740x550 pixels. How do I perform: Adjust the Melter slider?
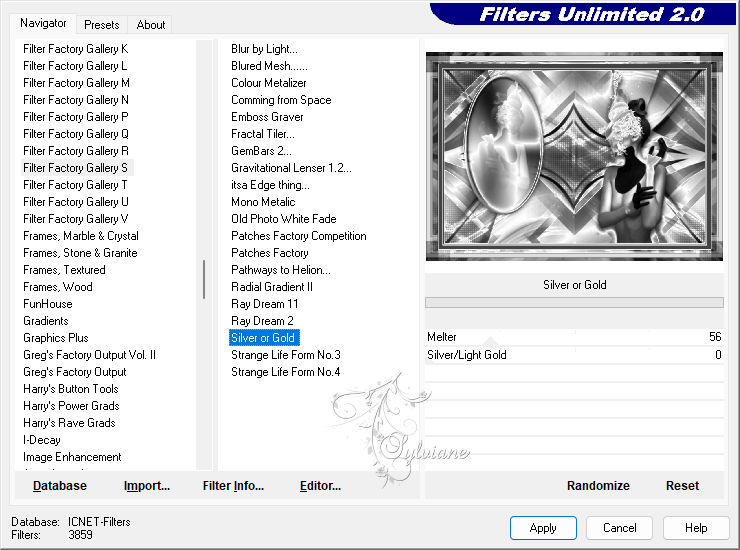point(574,337)
